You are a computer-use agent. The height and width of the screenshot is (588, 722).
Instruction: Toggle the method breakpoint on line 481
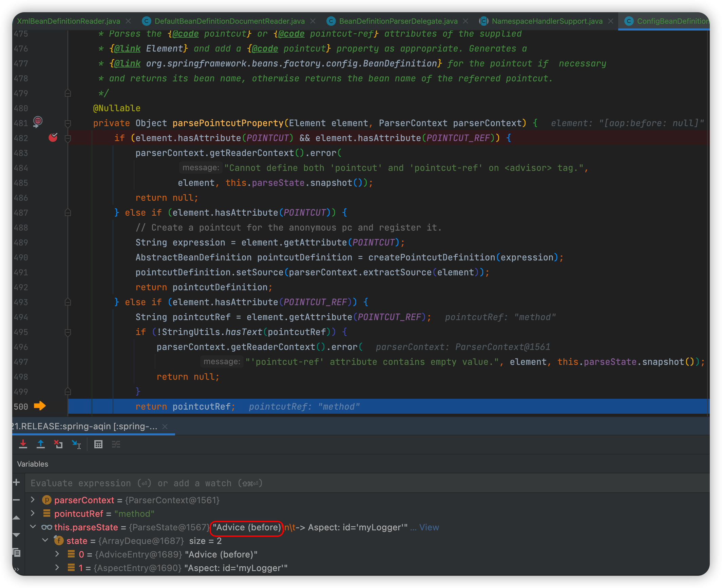point(38,121)
